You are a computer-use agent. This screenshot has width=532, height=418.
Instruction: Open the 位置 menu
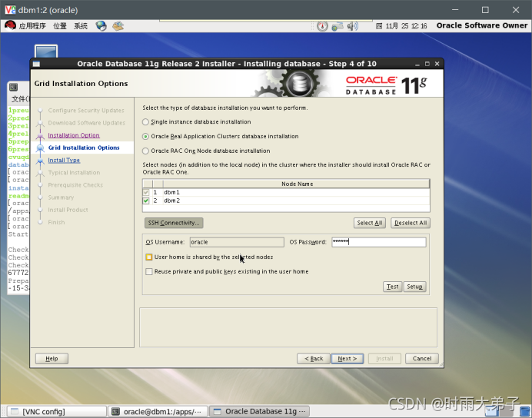point(60,26)
